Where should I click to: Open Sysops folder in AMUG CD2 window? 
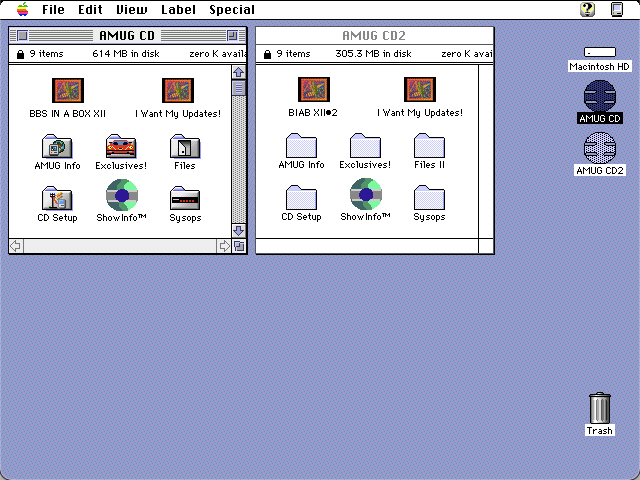(429, 198)
